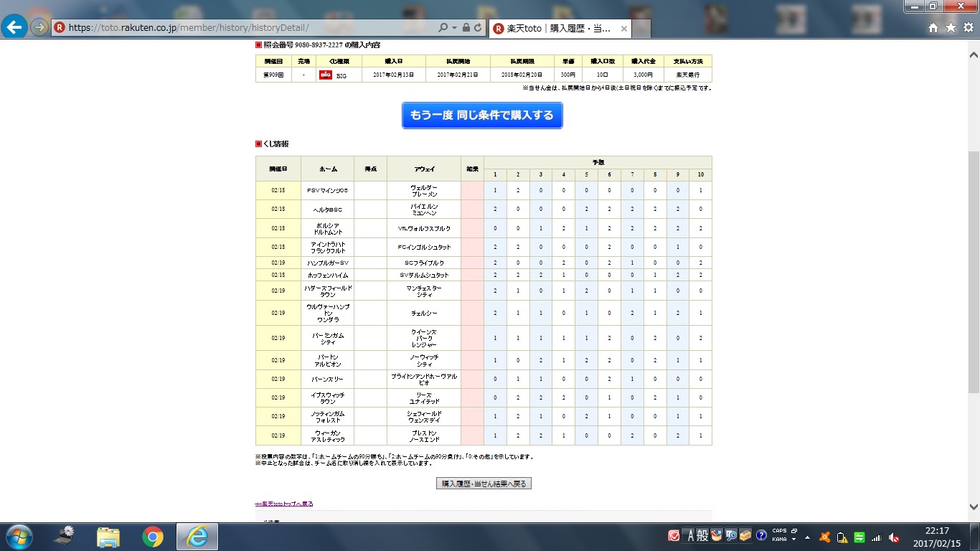This screenshot has height=551, width=980.
Task: Click the scrollbar down arrow
Action: [x=974, y=506]
